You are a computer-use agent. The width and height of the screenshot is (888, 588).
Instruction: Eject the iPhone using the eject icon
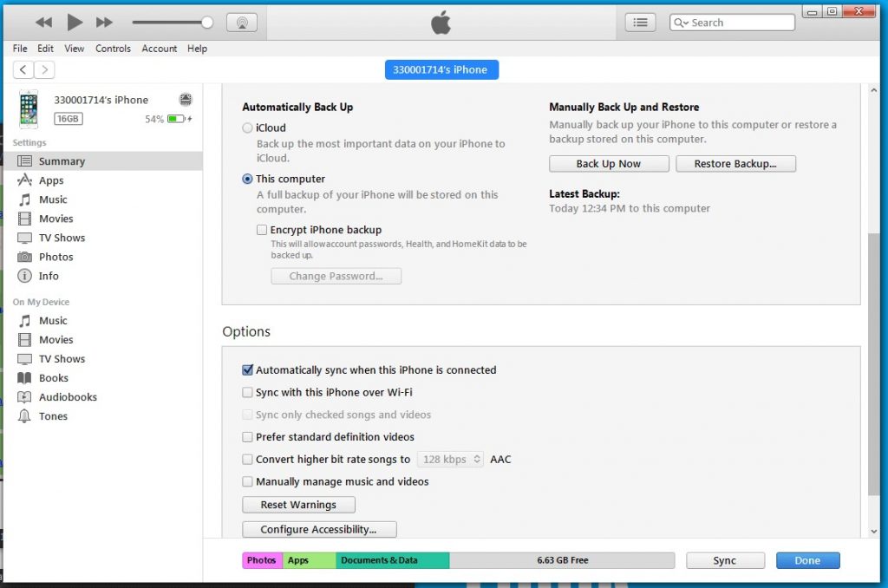click(186, 100)
